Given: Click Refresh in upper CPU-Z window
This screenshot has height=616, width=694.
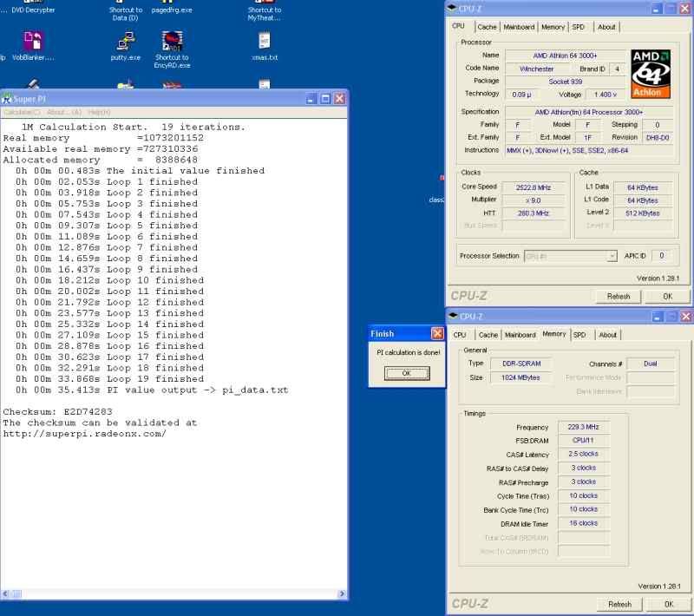Looking at the screenshot, I should [x=619, y=297].
